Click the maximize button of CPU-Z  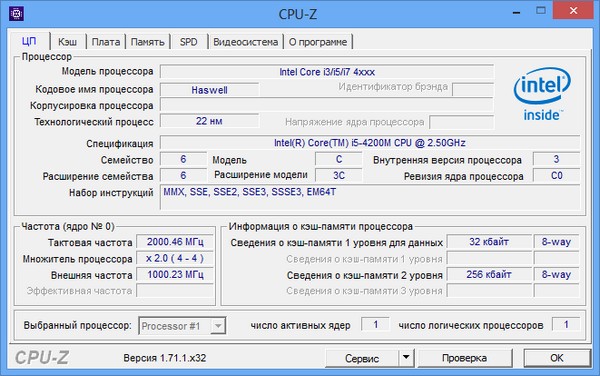tap(541, 11)
